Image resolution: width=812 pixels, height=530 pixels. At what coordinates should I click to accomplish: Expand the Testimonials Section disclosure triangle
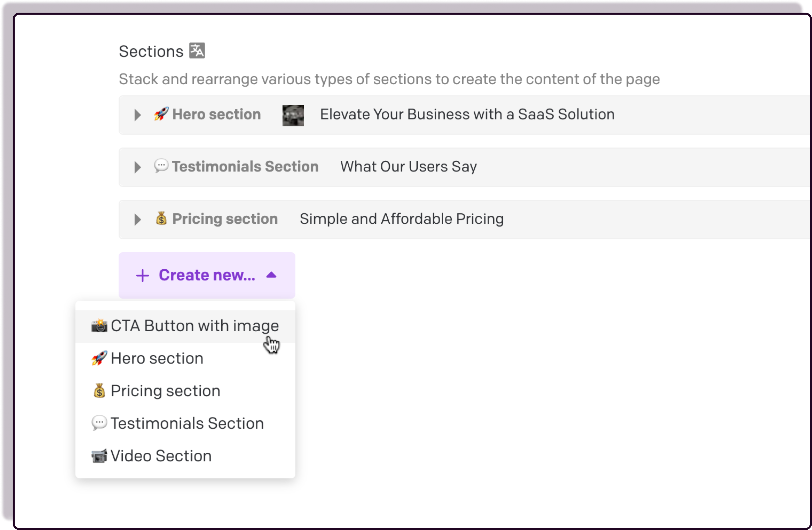pos(138,167)
